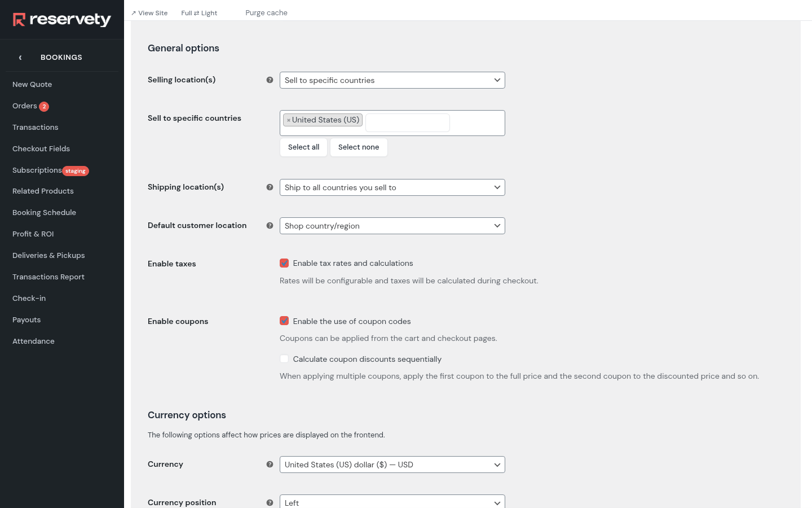Open Check-in page
Screen dimensions: 812x508
29,299
